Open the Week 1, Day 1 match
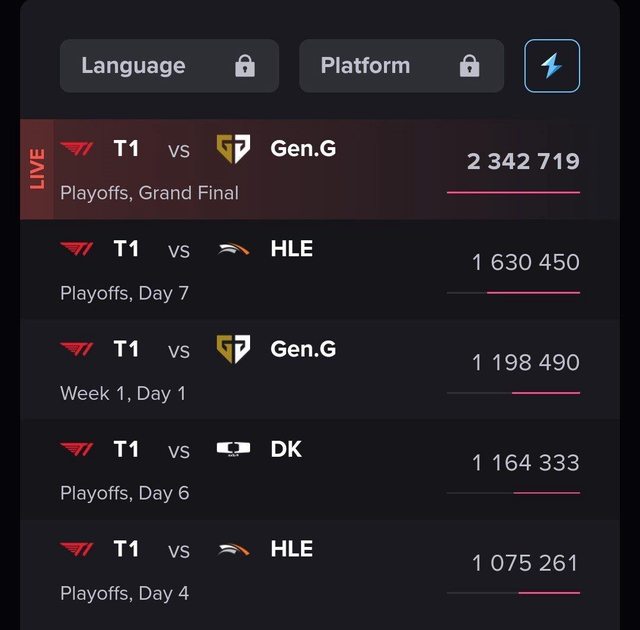640x630 pixels. (x=300, y=370)
